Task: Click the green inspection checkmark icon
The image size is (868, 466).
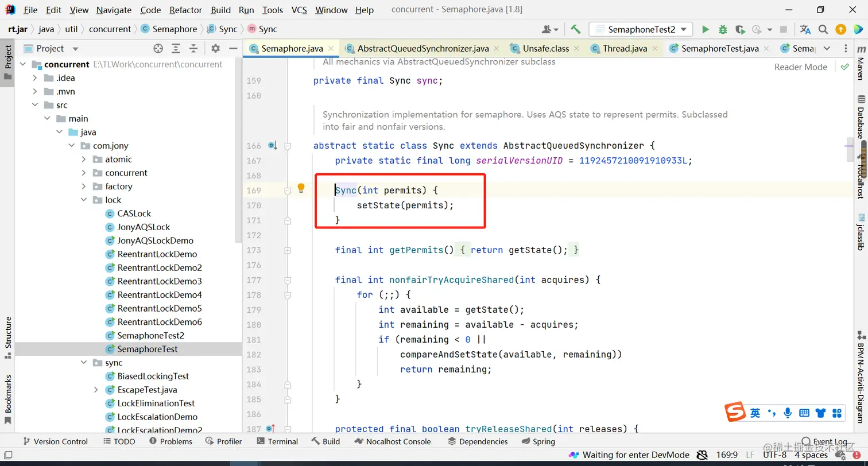Action: (844, 67)
